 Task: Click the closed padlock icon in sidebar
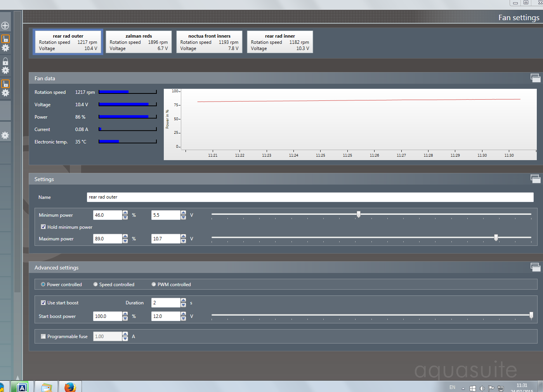click(5, 61)
